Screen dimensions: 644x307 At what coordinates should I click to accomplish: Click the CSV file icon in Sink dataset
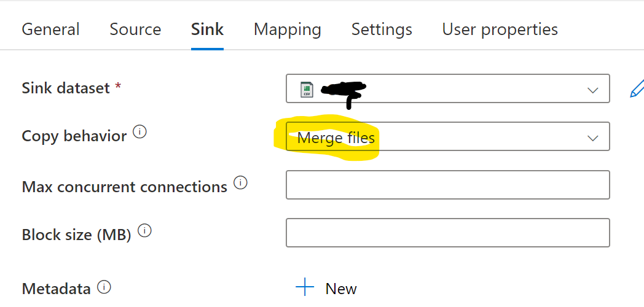tap(307, 89)
